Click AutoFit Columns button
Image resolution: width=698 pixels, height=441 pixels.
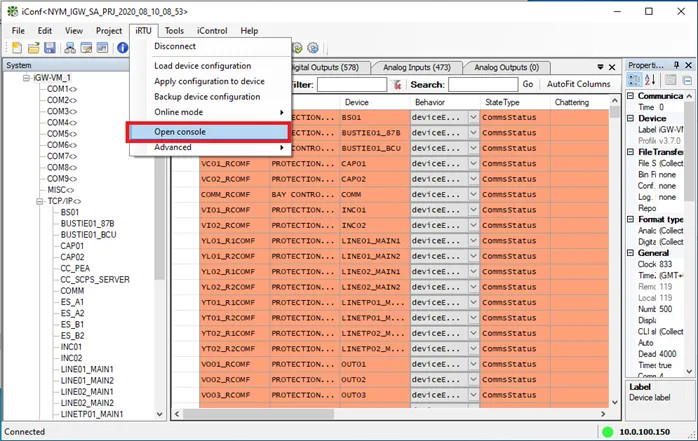pyautogui.click(x=578, y=84)
